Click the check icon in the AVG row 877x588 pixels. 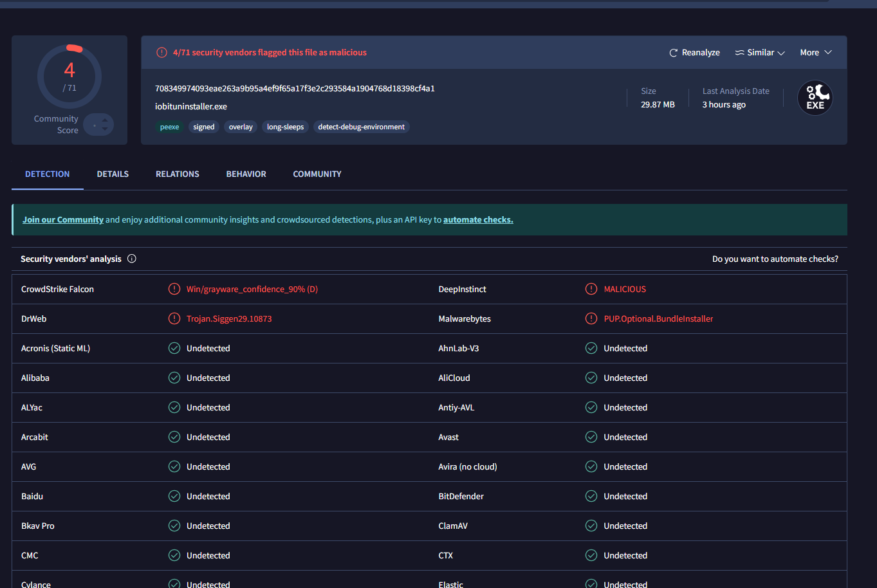click(x=174, y=466)
